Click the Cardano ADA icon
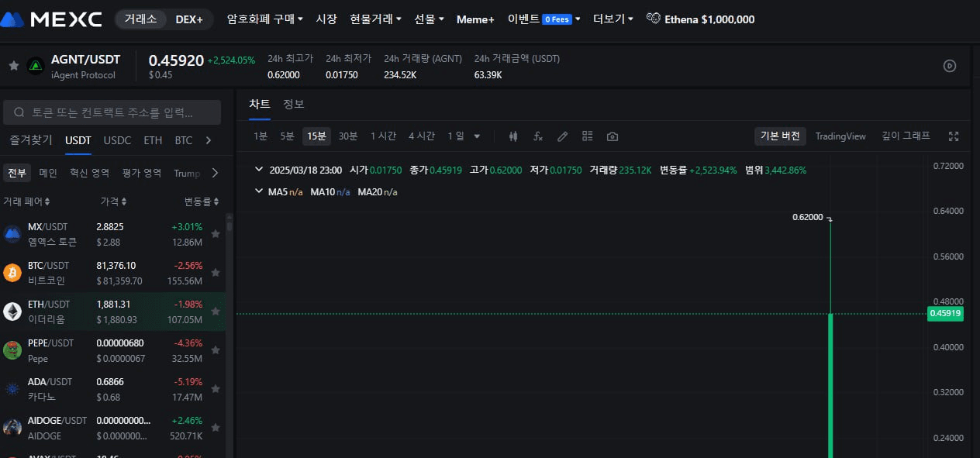 pyautogui.click(x=12, y=389)
